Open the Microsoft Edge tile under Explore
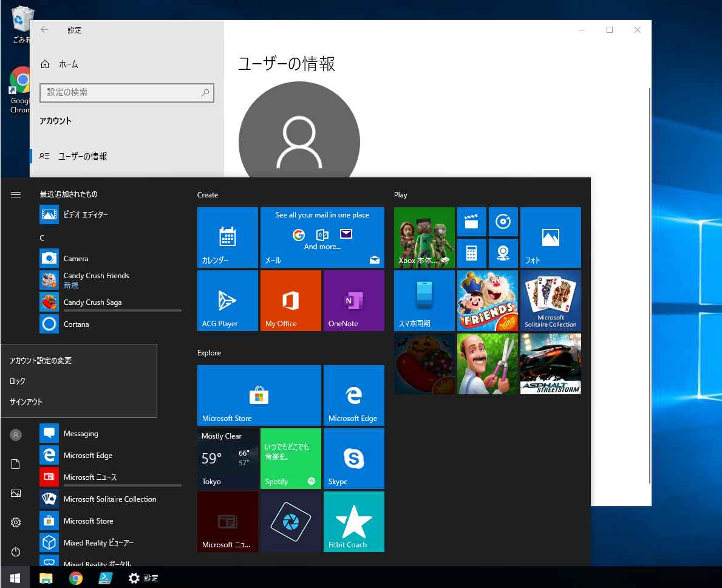The height and width of the screenshot is (588, 722). pos(354,395)
